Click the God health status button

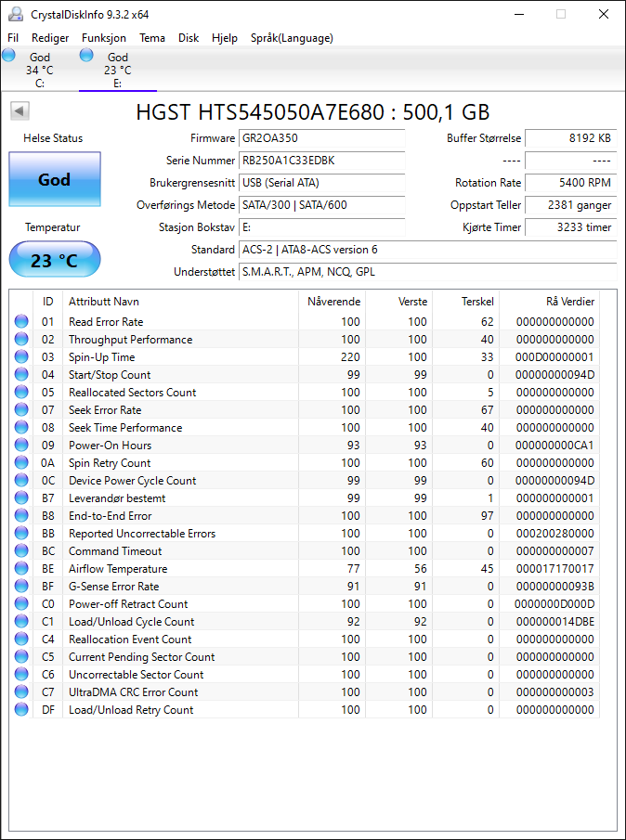point(55,179)
